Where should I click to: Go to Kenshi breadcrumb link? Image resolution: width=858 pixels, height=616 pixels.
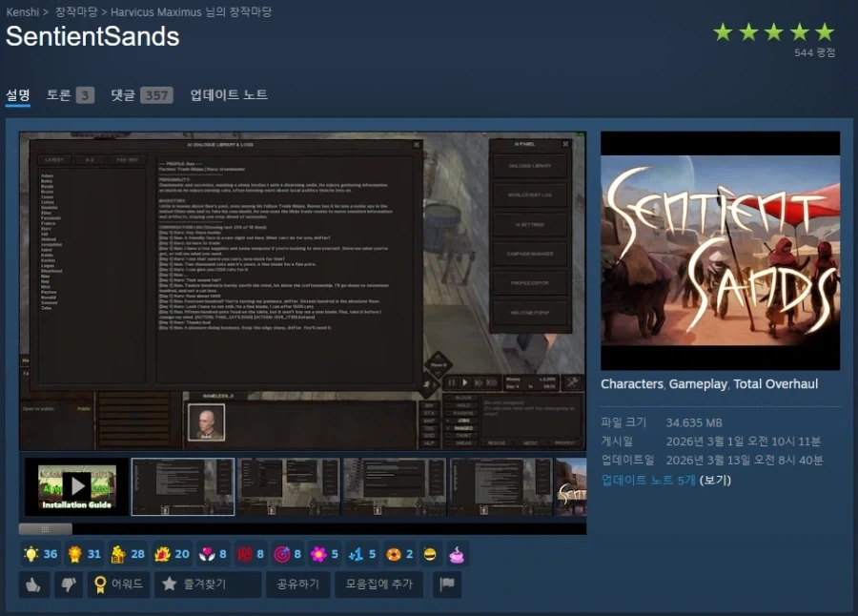click(x=23, y=12)
